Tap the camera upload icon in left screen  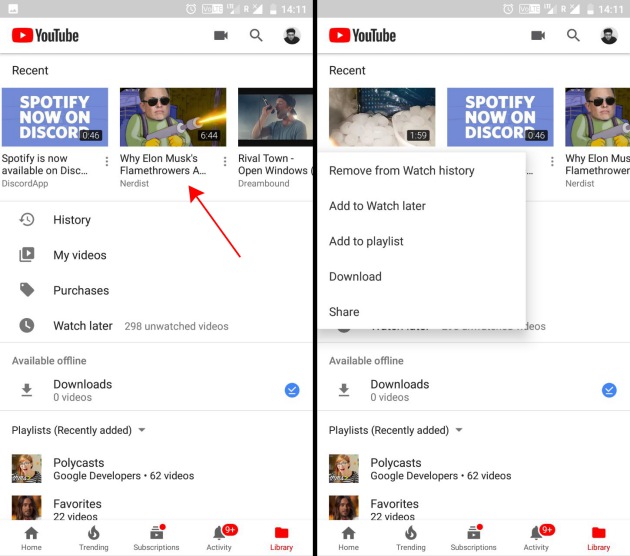pyautogui.click(x=221, y=36)
